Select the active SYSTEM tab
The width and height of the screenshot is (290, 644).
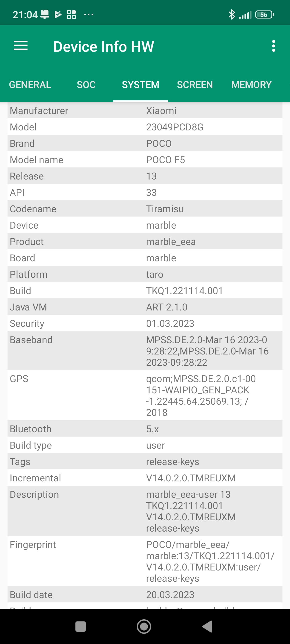140,85
